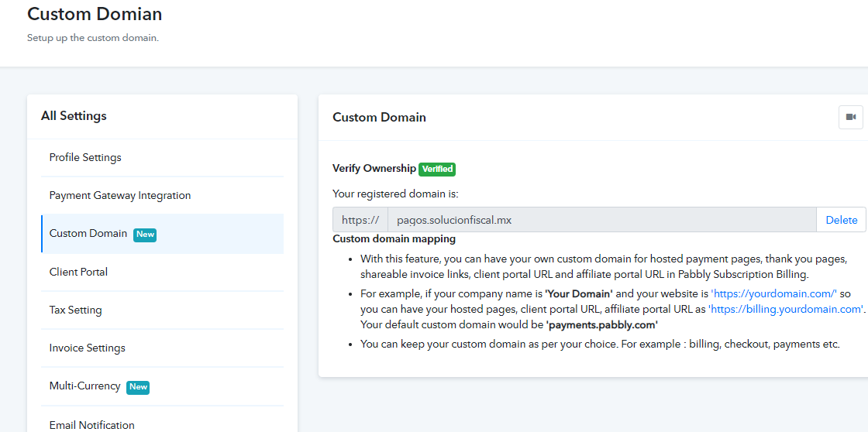The image size is (868, 432).
Task: Open the video tutorial camera icon
Action: coord(851,117)
